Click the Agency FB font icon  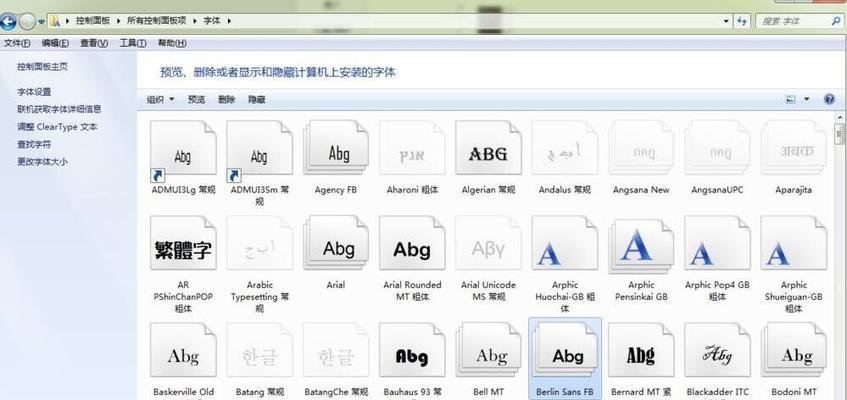tap(336, 155)
